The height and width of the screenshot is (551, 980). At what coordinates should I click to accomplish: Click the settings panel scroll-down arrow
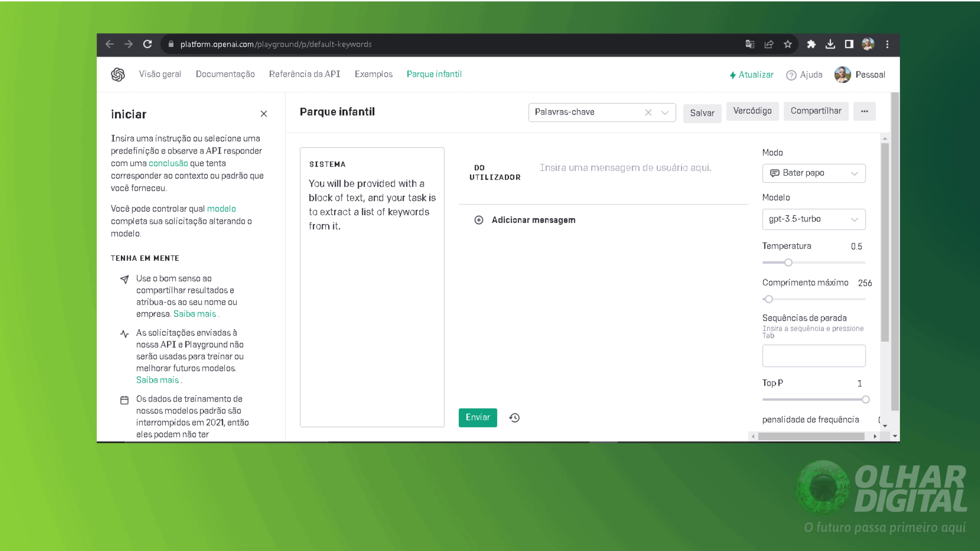pos(885,425)
